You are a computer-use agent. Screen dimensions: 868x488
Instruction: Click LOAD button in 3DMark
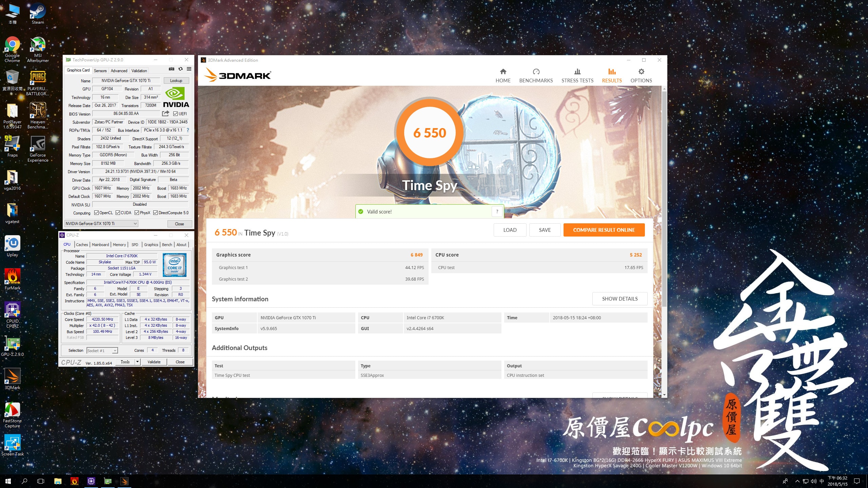[510, 230]
